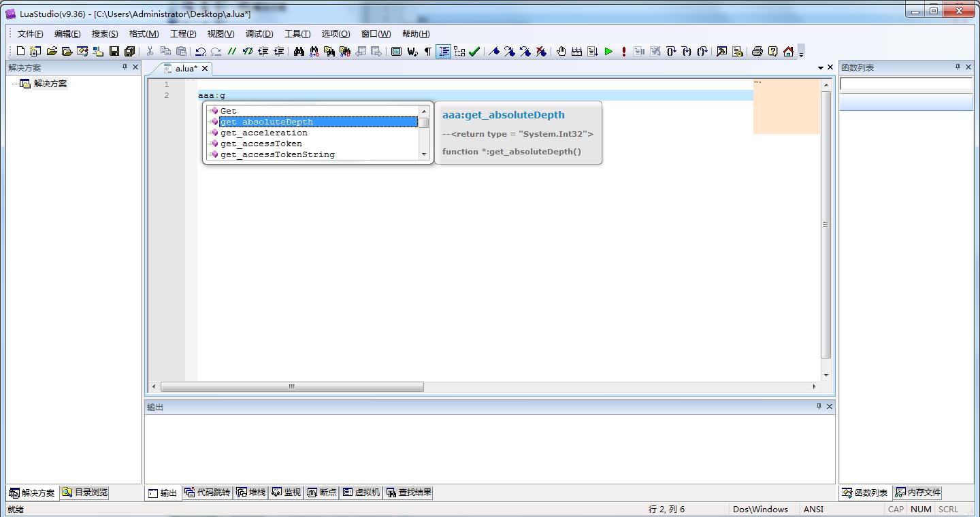
Task: Switch to the 内存文件 tab
Action: coord(917,493)
